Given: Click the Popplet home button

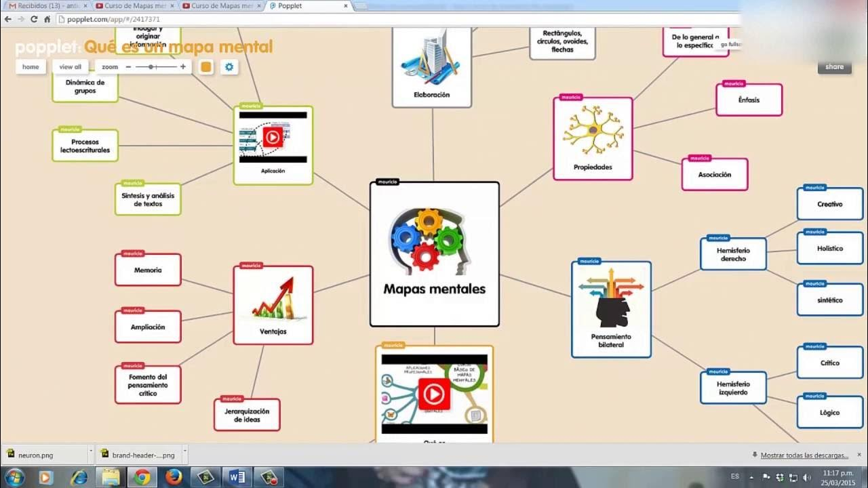Looking at the screenshot, I should 31,67.
